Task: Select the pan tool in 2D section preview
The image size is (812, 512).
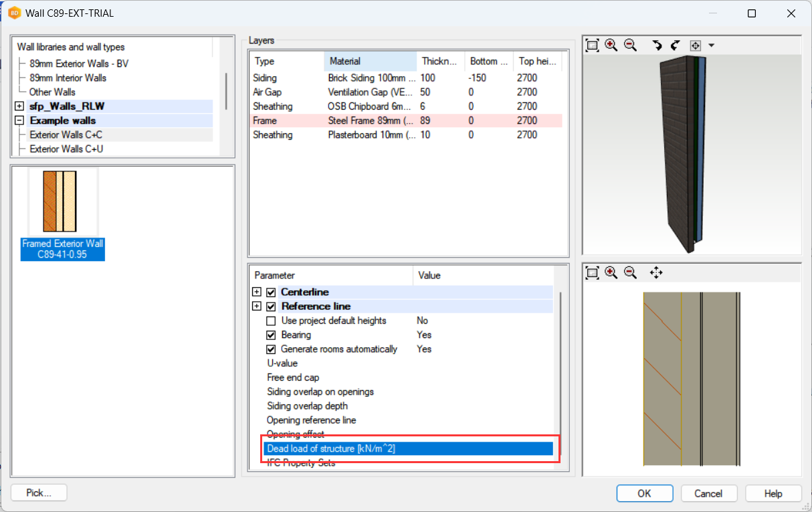Action: point(656,272)
